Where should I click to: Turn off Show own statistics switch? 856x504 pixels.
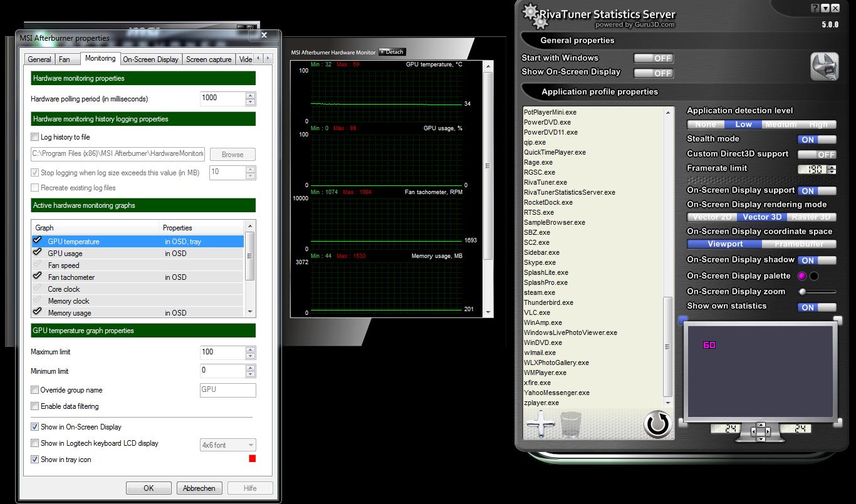point(817,307)
